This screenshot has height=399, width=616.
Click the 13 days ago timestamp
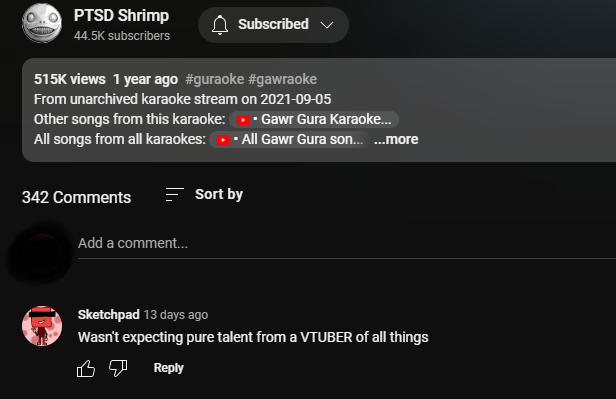tap(176, 315)
